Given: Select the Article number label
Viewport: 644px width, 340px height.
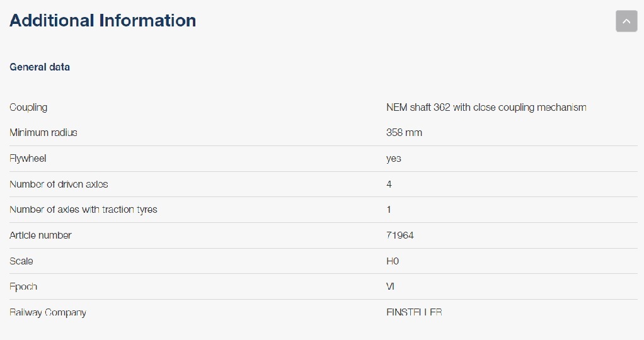Looking at the screenshot, I should point(40,235).
